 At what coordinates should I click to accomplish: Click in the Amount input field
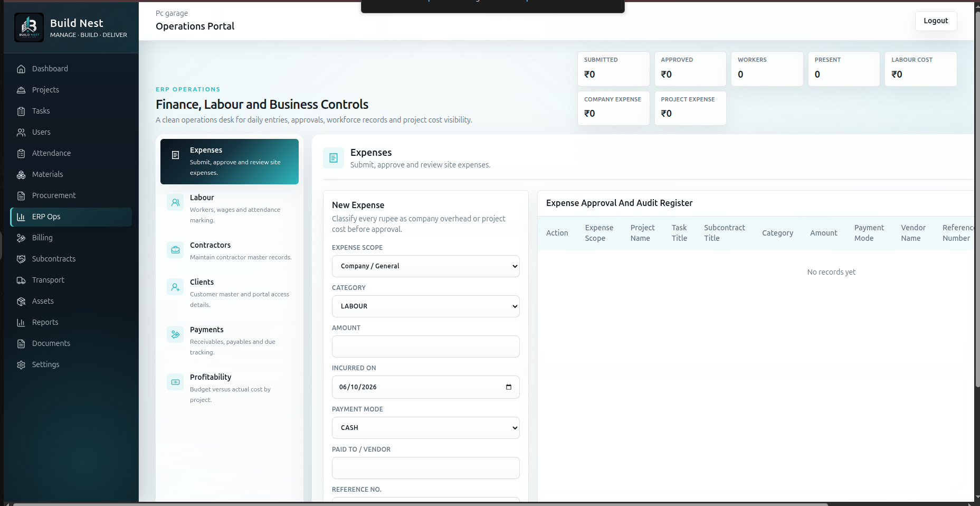(426, 346)
